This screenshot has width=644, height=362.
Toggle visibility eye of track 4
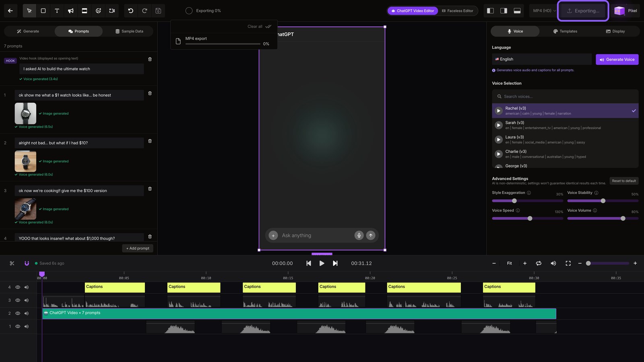(18, 287)
